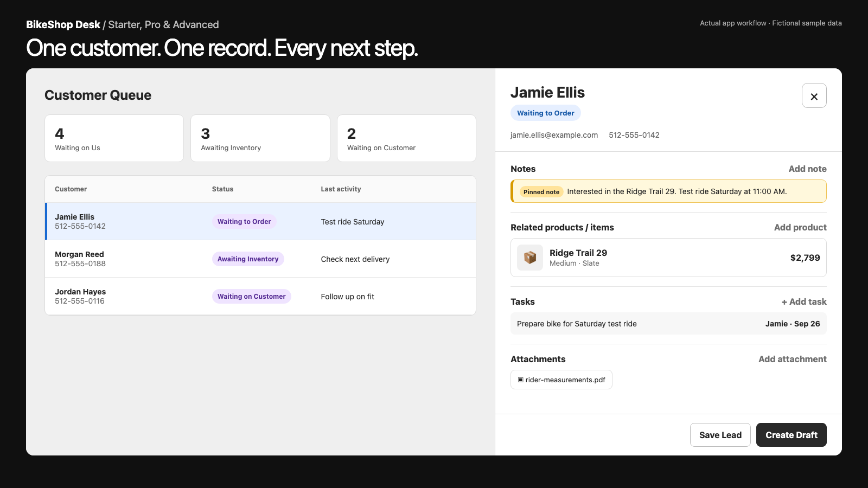This screenshot has height=488, width=868.
Task: Click the Create Draft button
Action: pyautogui.click(x=791, y=435)
